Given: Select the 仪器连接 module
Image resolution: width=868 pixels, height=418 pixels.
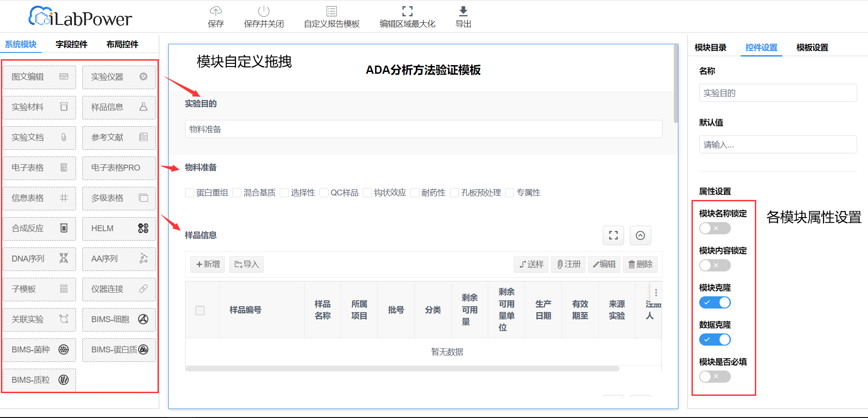Looking at the screenshot, I should point(119,289).
